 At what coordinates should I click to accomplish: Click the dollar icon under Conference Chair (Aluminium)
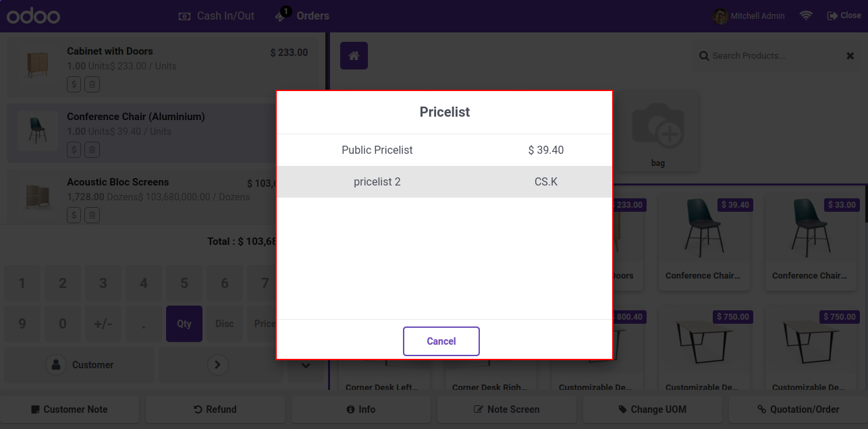(74, 150)
